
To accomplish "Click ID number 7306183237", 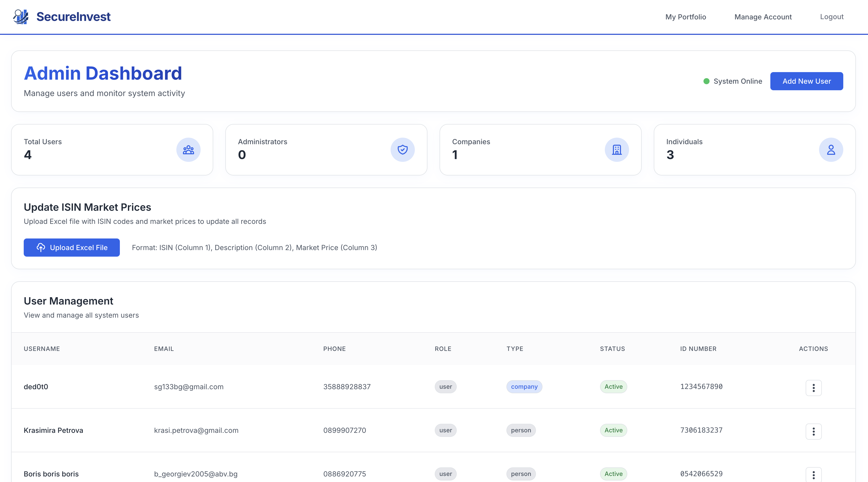I will tap(701, 430).
